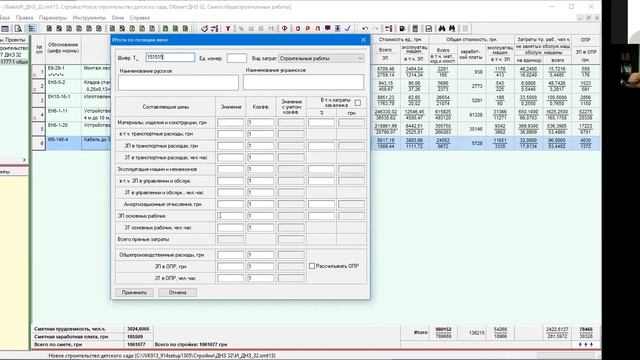Click the first binoculars search icon
Viewport: 640px width, 360px height.
pos(442,28)
